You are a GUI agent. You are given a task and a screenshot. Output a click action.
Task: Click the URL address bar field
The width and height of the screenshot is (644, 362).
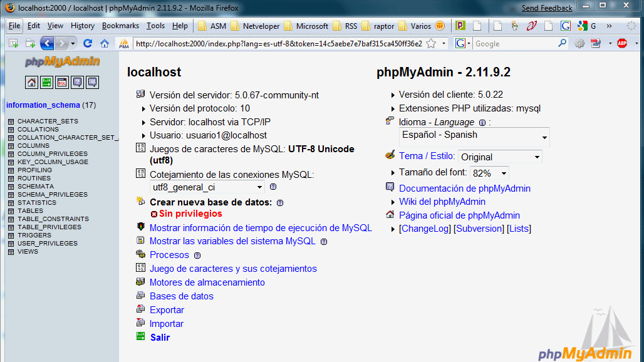(279, 43)
